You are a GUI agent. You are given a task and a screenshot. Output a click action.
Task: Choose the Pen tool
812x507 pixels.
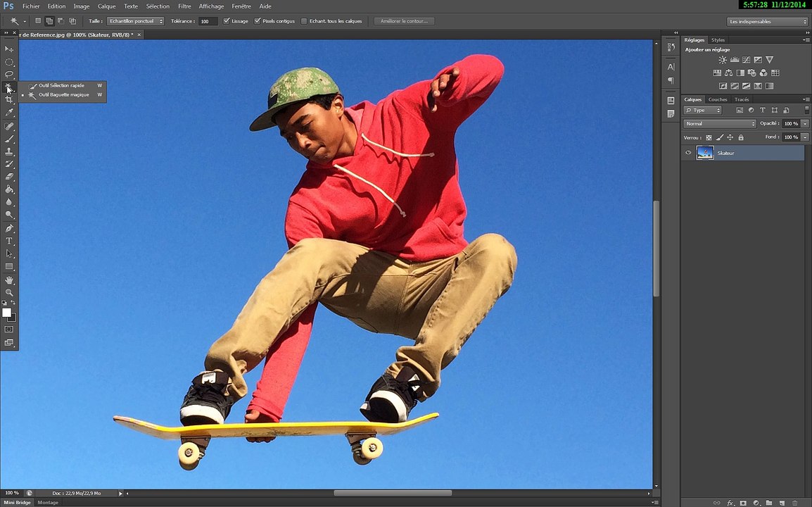(9, 228)
